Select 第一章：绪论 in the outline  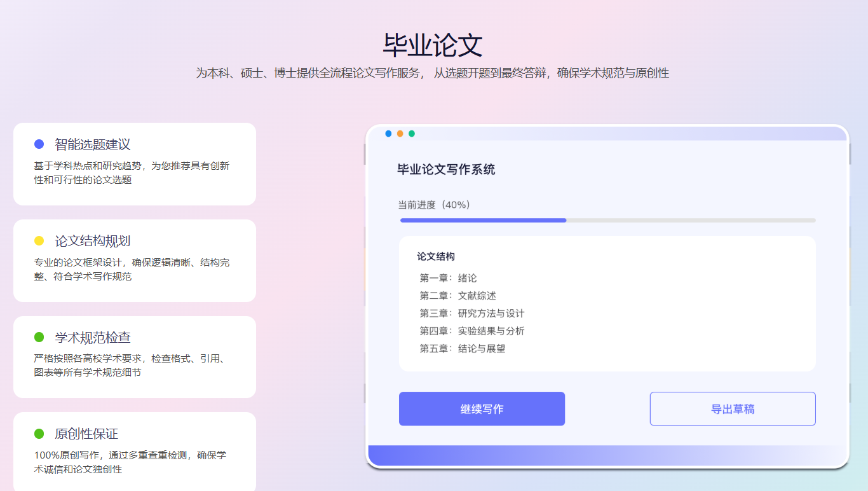tap(448, 278)
